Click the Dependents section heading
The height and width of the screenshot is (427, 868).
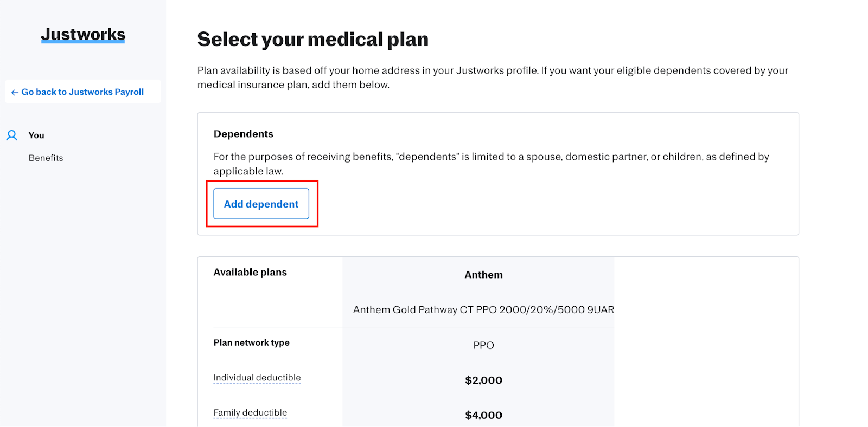[243, 134]
